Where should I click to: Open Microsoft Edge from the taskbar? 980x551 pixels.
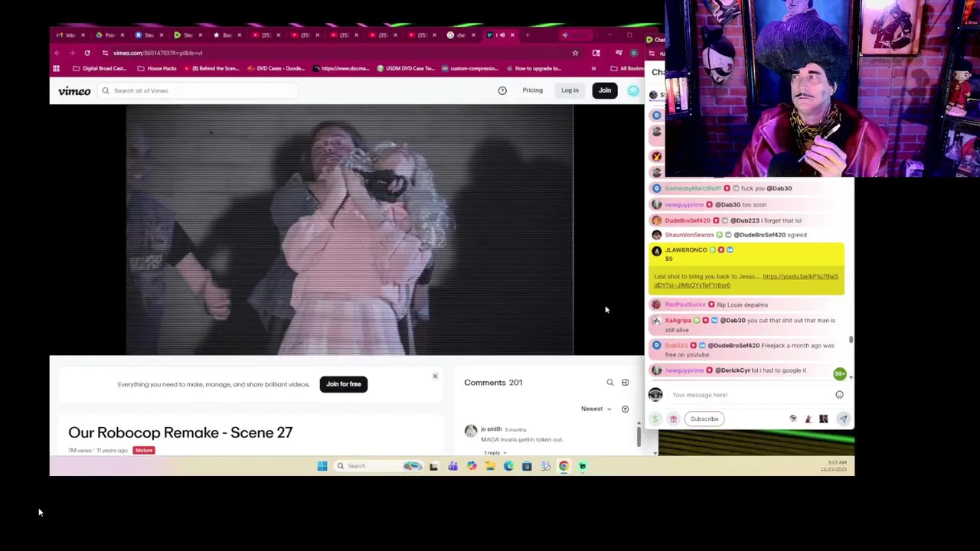[x=508, y=465]
